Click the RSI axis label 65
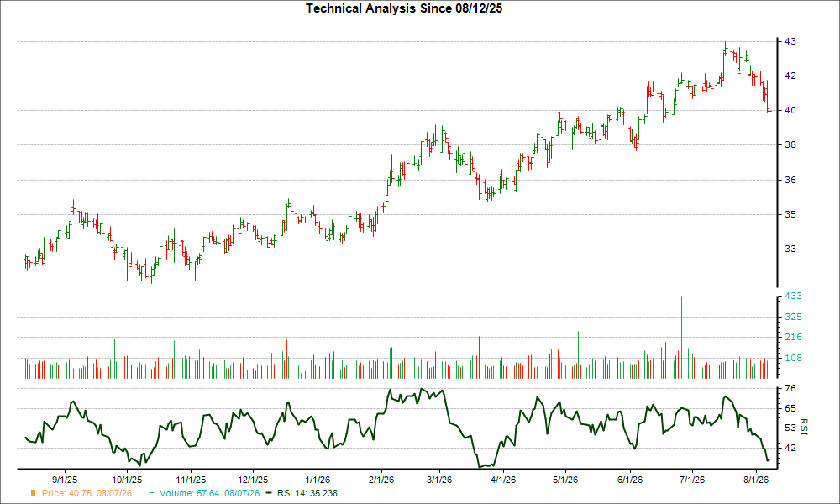Image resolution: width=840 pixels, height=504 pixels. (x=790, y=408)
